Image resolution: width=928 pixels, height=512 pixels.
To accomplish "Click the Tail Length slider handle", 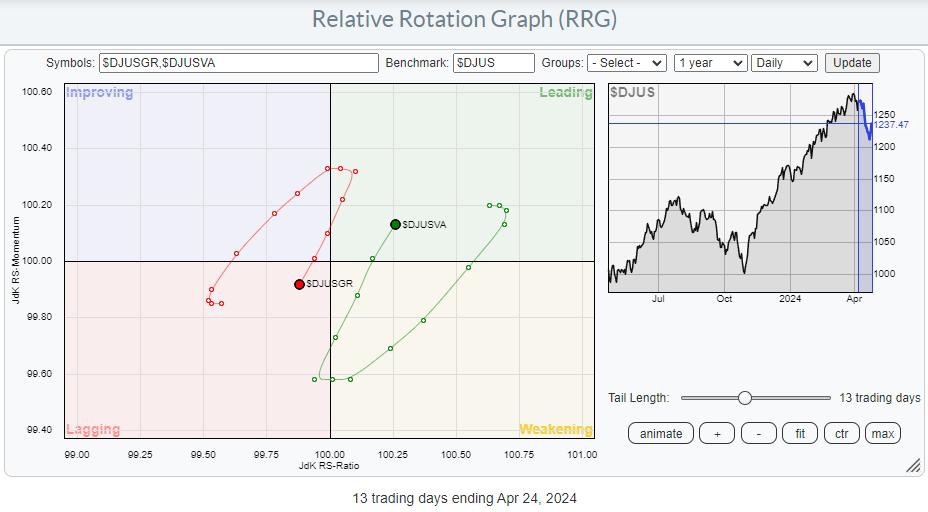I will tap(744, 398).
